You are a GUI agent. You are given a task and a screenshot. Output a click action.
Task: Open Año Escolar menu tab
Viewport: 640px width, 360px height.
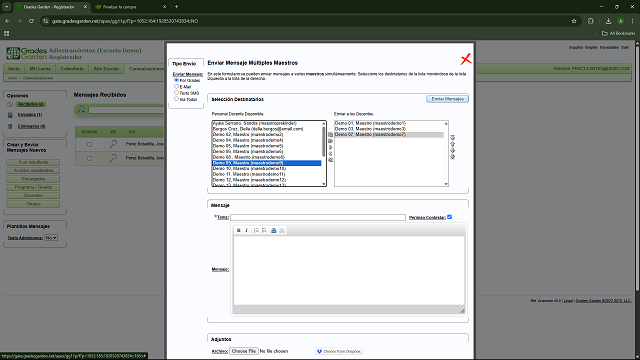coord(106,69)
